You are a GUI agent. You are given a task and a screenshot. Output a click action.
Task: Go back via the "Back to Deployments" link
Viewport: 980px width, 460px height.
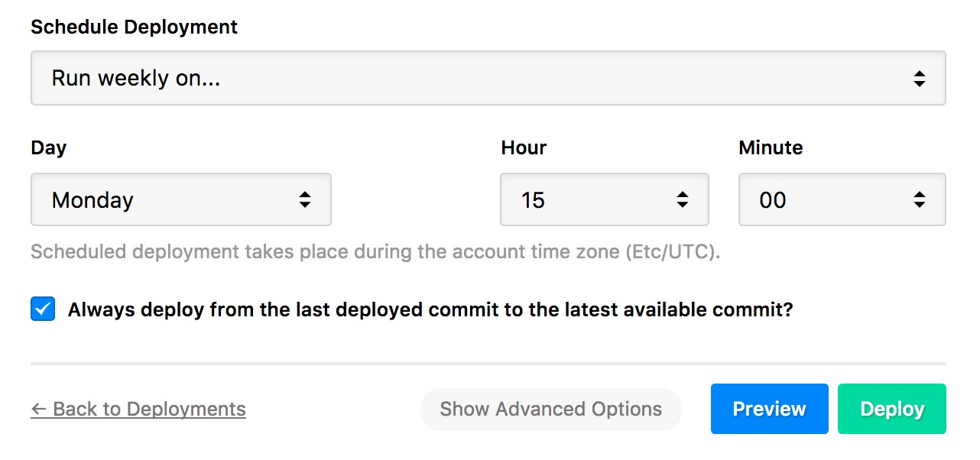[149, 409]
